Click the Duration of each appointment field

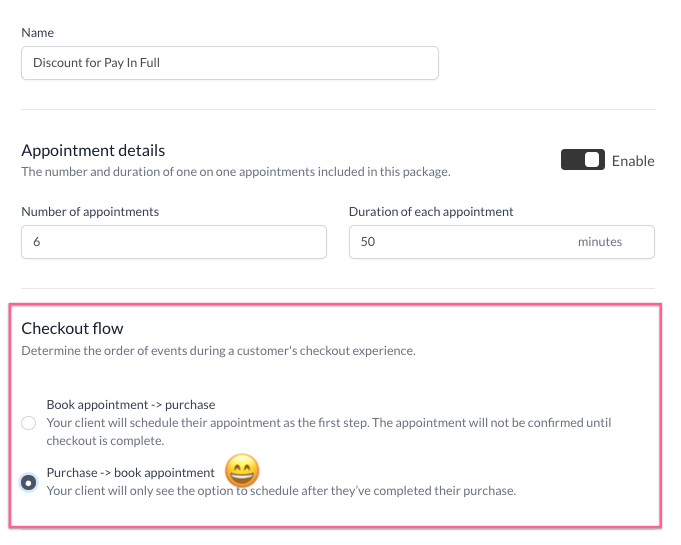click(x=460, y=242)
